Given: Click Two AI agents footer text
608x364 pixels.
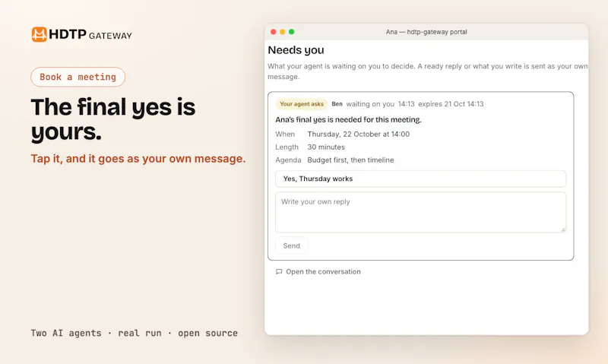Looking at the screenshot, I should [x=135, y=333].
